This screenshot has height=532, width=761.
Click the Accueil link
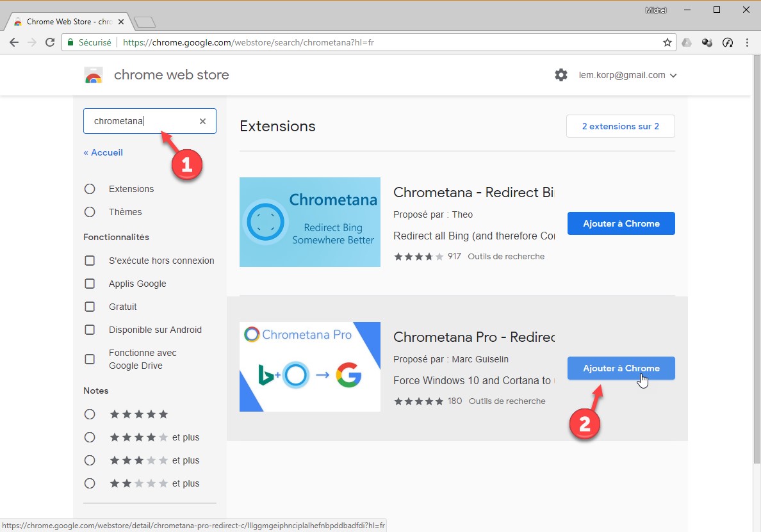tap(103, 152)
